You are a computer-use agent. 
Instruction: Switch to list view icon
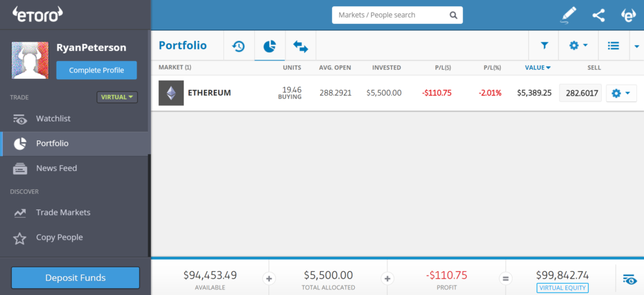[x=614, y=46]
